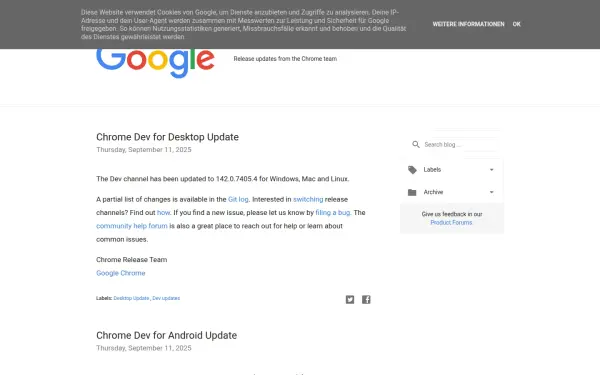The width and height of the screenshot is (600, 375).
Task: Accept cookies with the OK button
Action: coord(517,24)
